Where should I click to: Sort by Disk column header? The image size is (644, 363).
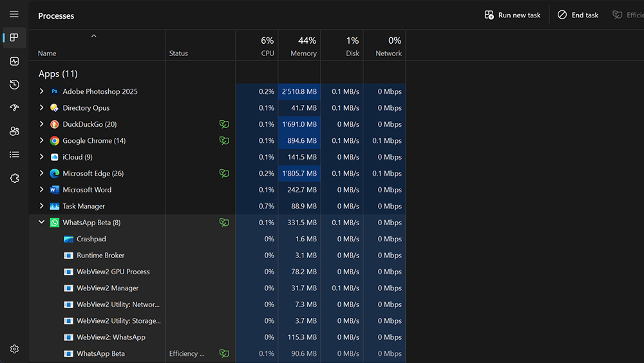pyautogui.click(x=342, y=46)
